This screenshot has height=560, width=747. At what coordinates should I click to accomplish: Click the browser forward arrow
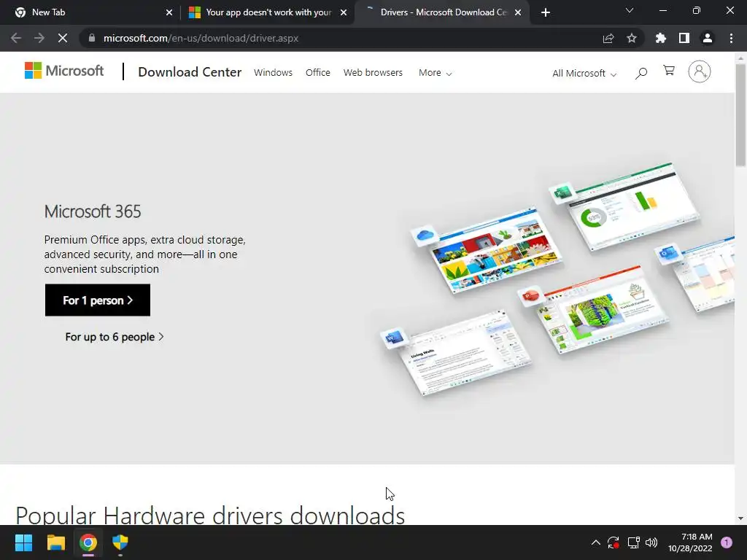coord(39,38)
